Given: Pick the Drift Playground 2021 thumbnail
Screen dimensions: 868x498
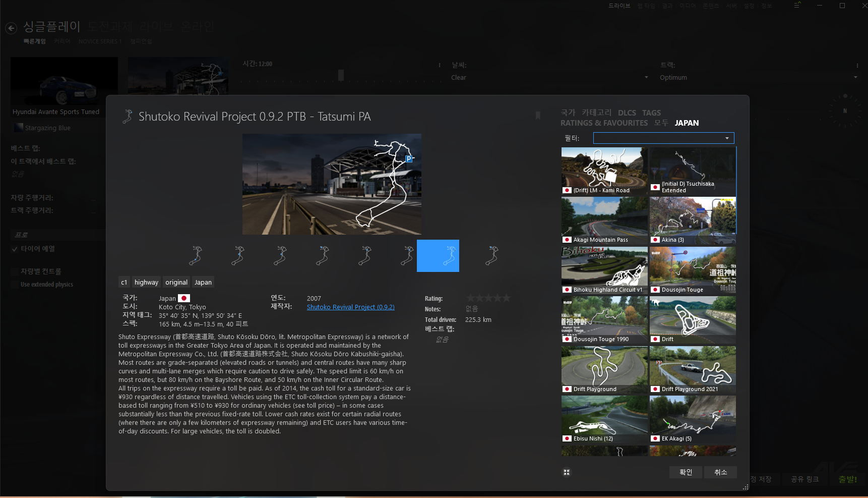Looking at the screenshot, I should coord(693,369).
